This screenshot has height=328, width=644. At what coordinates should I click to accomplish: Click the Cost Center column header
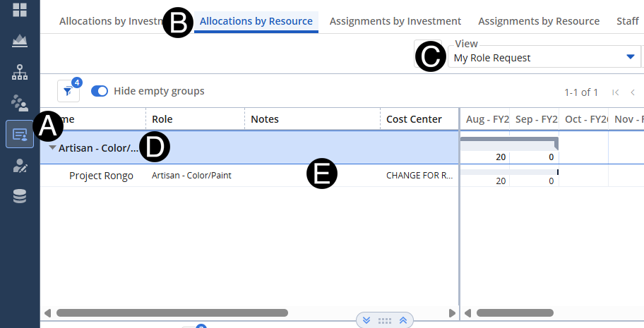point(414,119)
